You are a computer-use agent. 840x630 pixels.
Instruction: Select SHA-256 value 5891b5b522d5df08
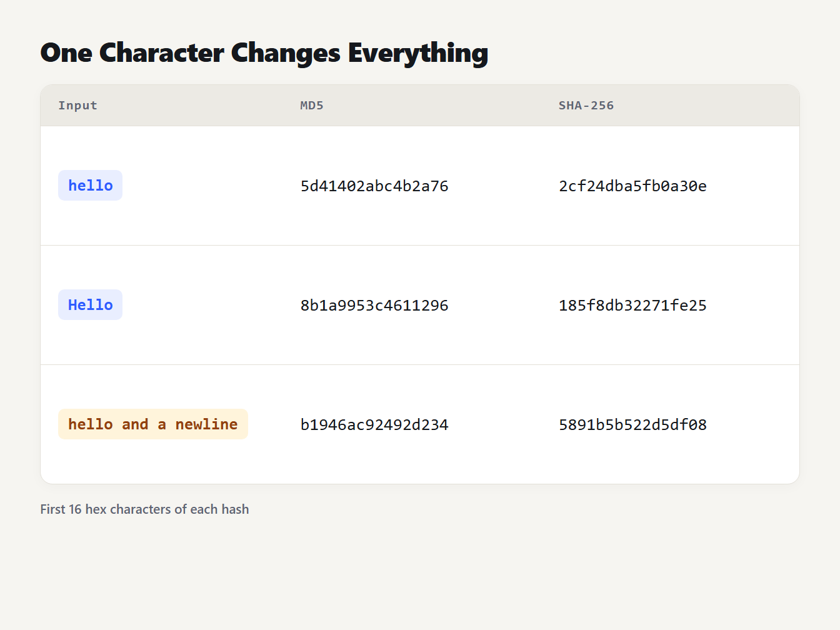[x=632, y=425]
